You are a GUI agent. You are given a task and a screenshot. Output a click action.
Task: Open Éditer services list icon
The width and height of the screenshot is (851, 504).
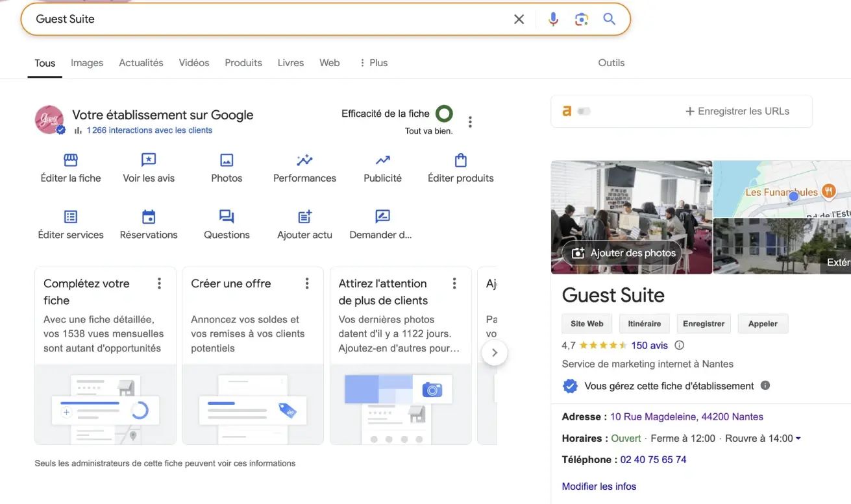click(x=71, y=217)
